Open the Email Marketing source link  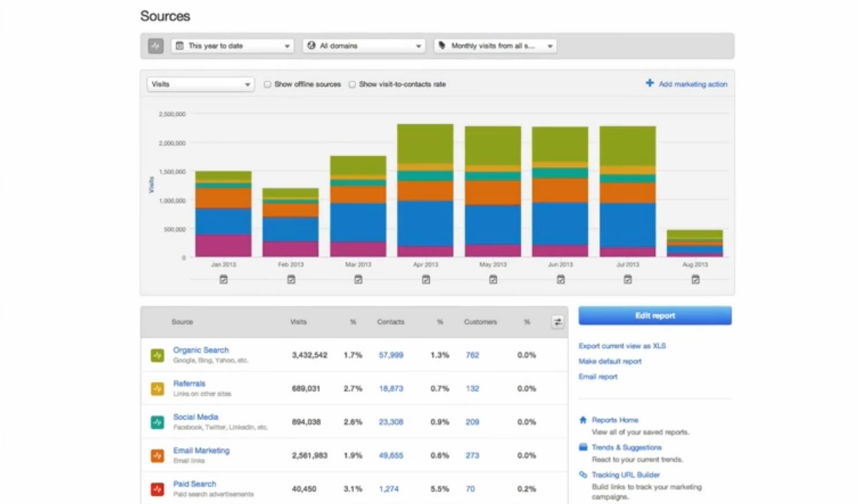[202, 450]
